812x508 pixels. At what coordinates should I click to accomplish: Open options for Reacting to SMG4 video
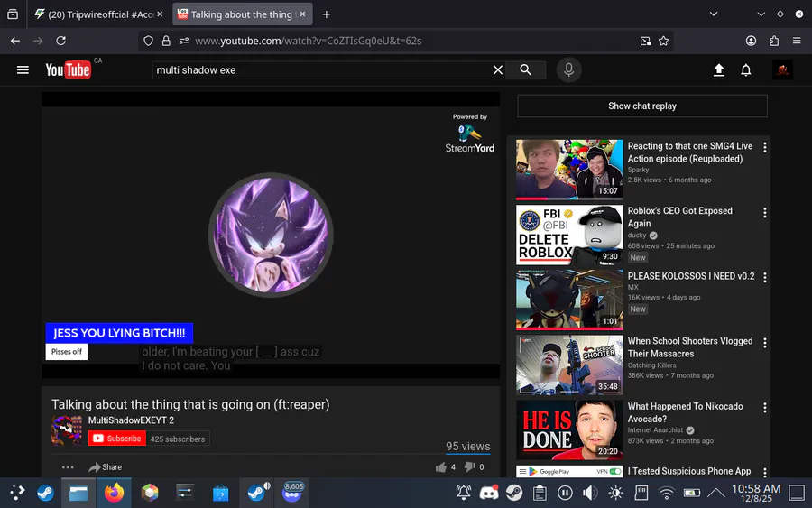click(765, 147)
